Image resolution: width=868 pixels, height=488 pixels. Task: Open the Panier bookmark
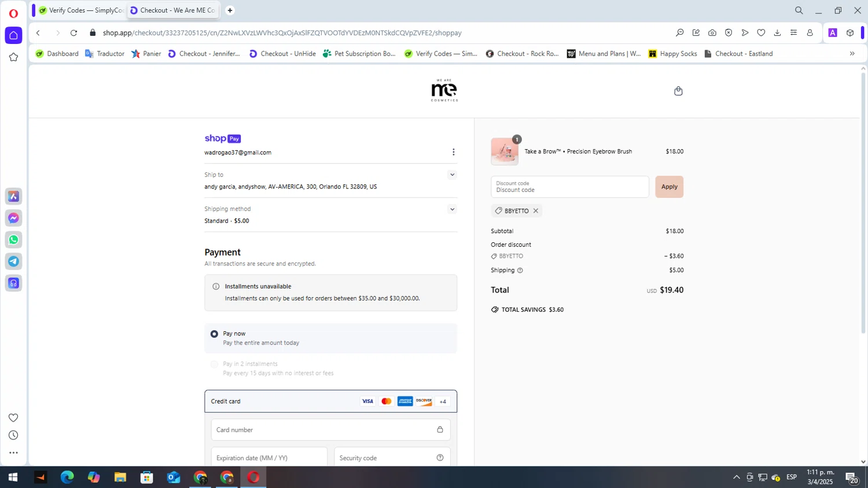click(146, 54)
